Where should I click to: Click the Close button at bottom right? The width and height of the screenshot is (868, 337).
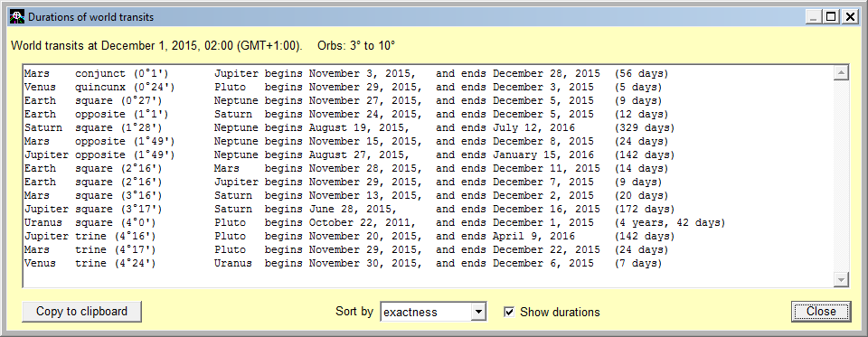pyautogui.click(x=821, y=311)
